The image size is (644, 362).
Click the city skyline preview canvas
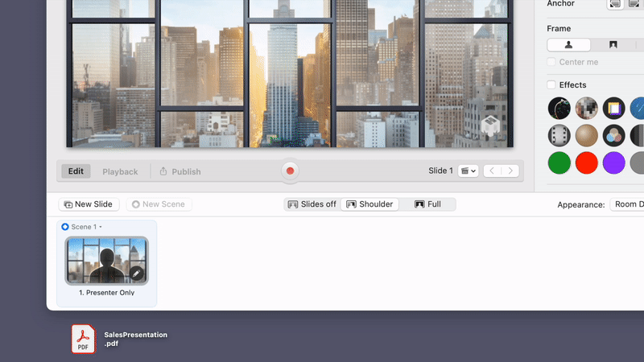point(290,73)
